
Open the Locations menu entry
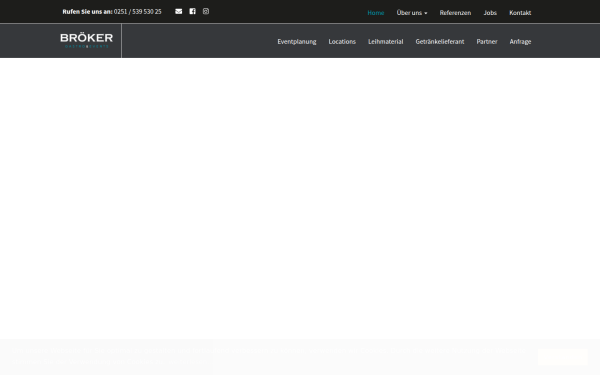click(x=342, y=41)
